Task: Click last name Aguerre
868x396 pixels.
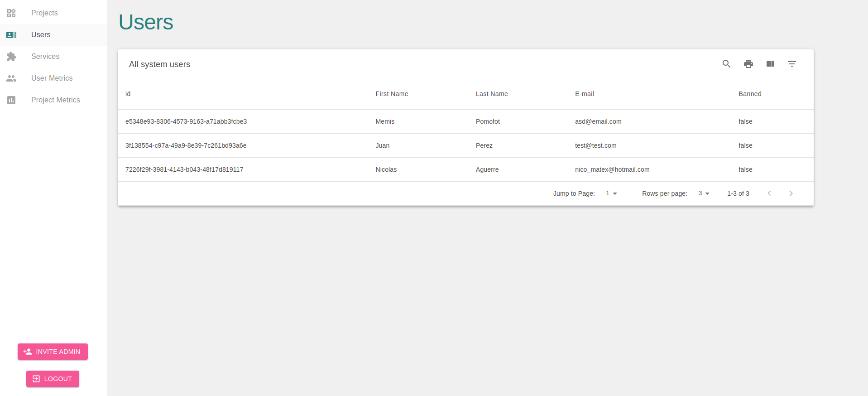Action: coord(487,169)
